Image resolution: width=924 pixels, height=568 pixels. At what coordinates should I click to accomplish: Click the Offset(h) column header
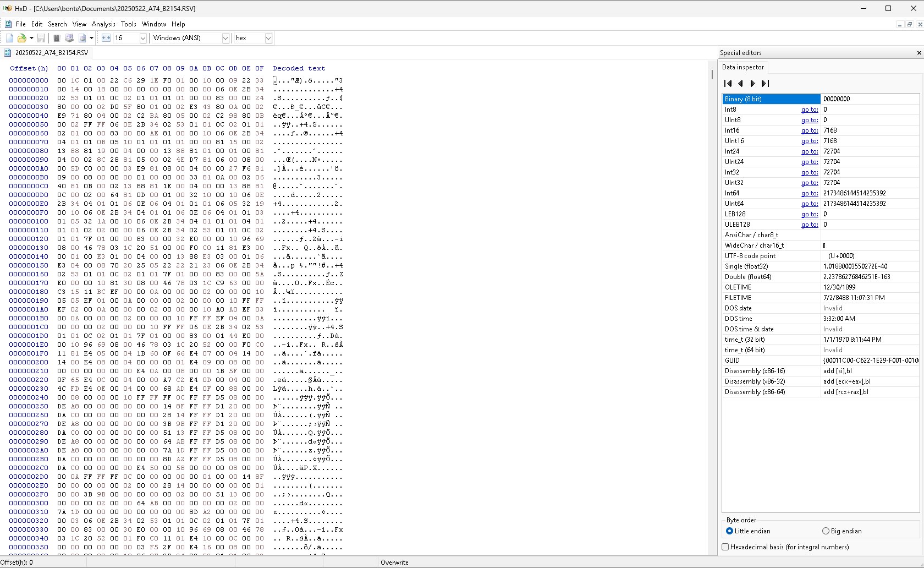[x=29, y=68]
